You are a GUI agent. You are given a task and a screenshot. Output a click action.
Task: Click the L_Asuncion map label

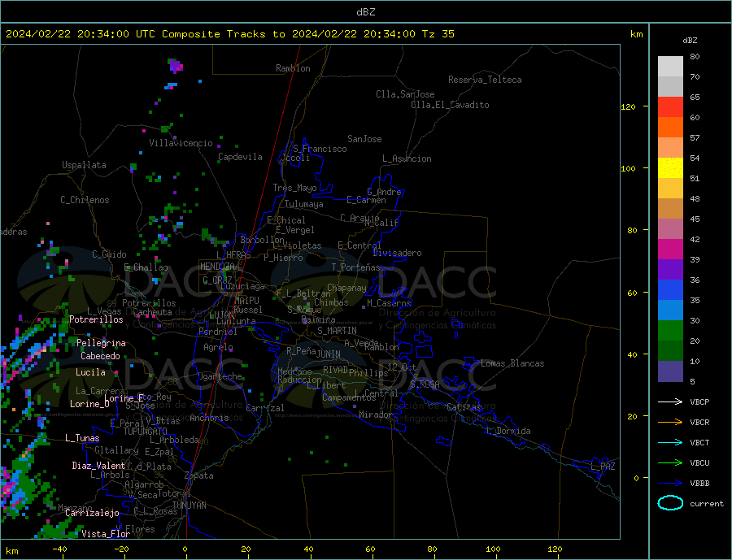point(407,158)
